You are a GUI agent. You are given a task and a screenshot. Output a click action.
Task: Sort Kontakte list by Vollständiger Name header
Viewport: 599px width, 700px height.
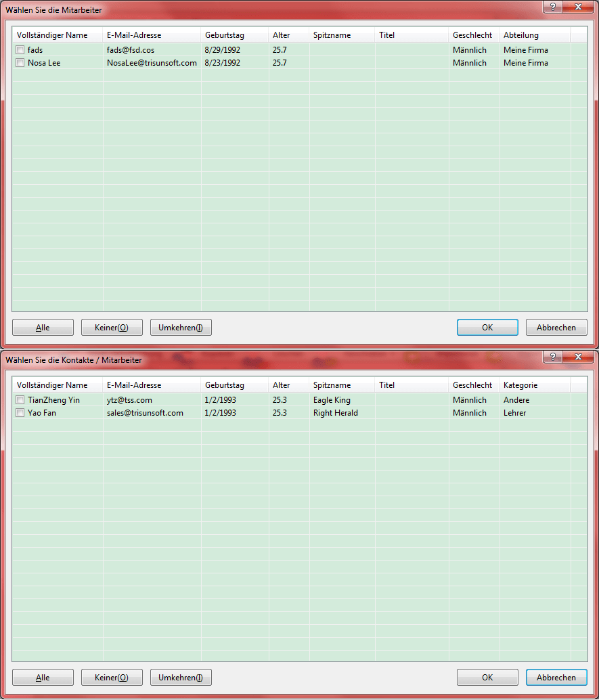[58, 385]
